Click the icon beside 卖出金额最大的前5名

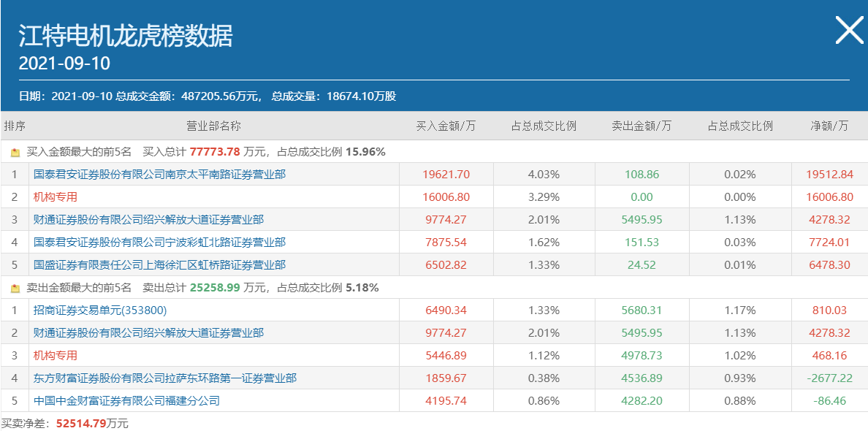(15, 289)
